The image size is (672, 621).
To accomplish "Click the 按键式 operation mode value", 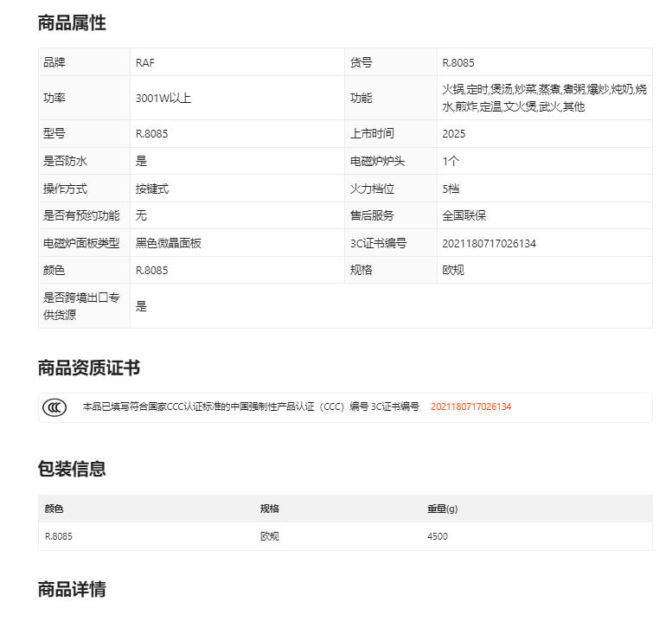I will point(152,189).
